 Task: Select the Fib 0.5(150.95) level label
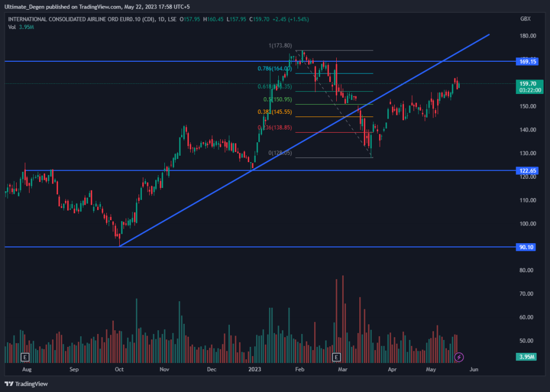click(x=278, y=99)
